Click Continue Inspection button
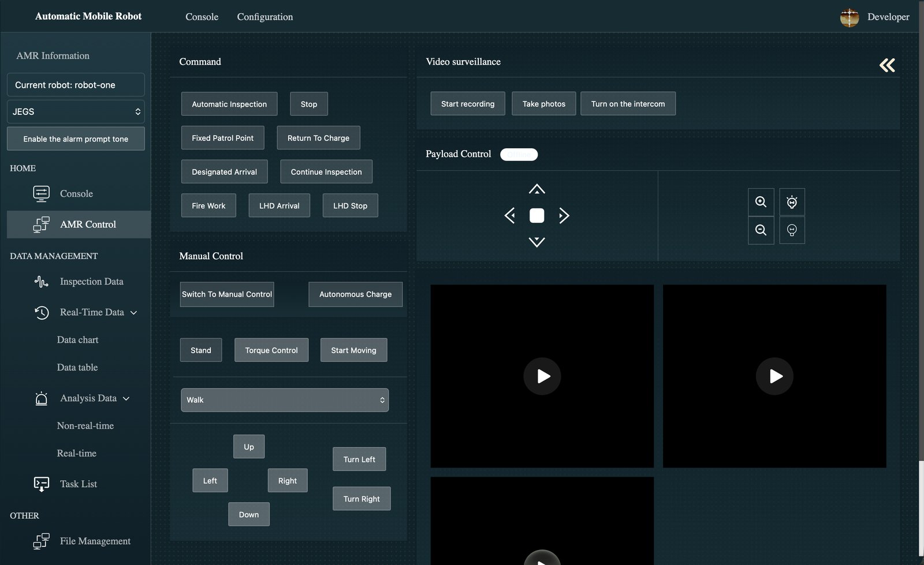Screen dimensions: 924x565 tap(326, 172)
